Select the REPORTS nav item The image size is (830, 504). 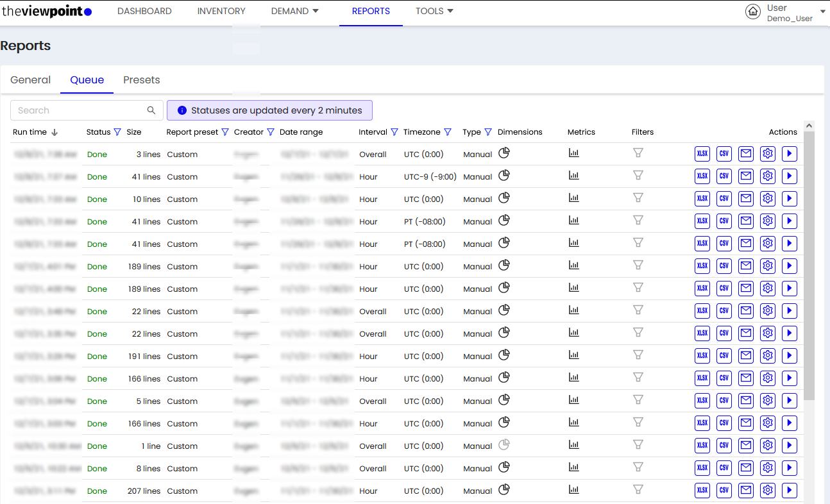point(371,11)
